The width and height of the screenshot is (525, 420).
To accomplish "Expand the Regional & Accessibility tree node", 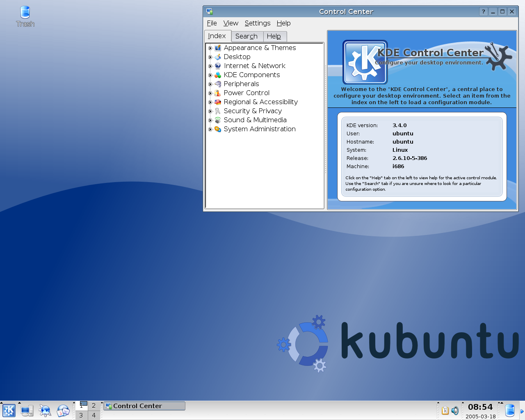I will click(x=210, y=102).
